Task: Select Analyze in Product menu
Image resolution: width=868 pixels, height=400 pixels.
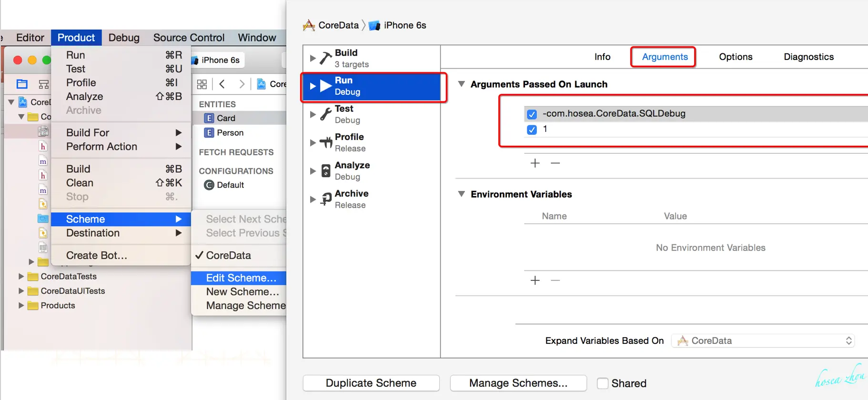Action: point(121,96)
